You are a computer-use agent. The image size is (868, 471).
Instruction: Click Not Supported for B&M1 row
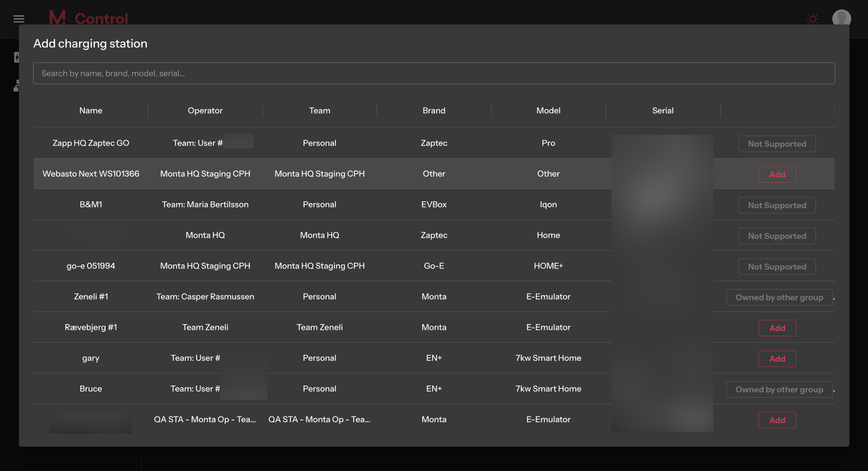777,205
